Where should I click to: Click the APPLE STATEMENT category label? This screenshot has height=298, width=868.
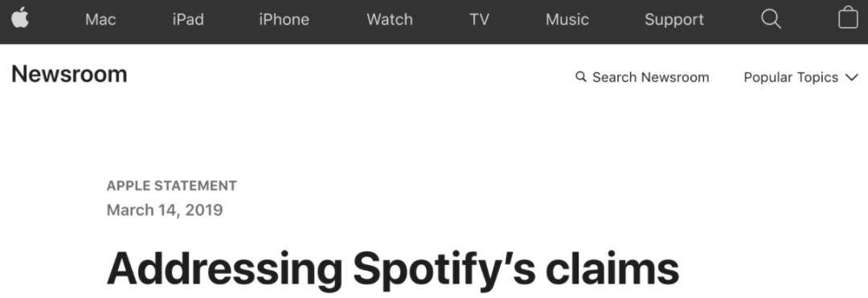click(172, 186)
